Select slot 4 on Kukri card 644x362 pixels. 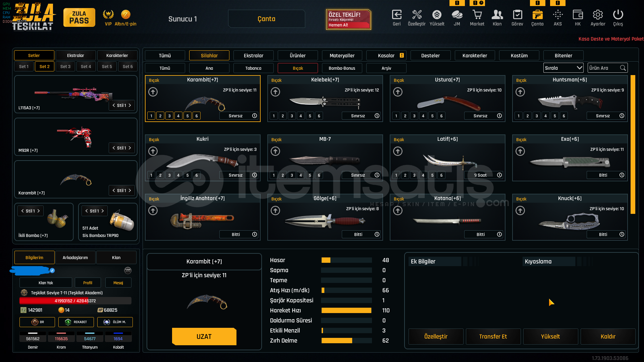[x=178, y=175]
